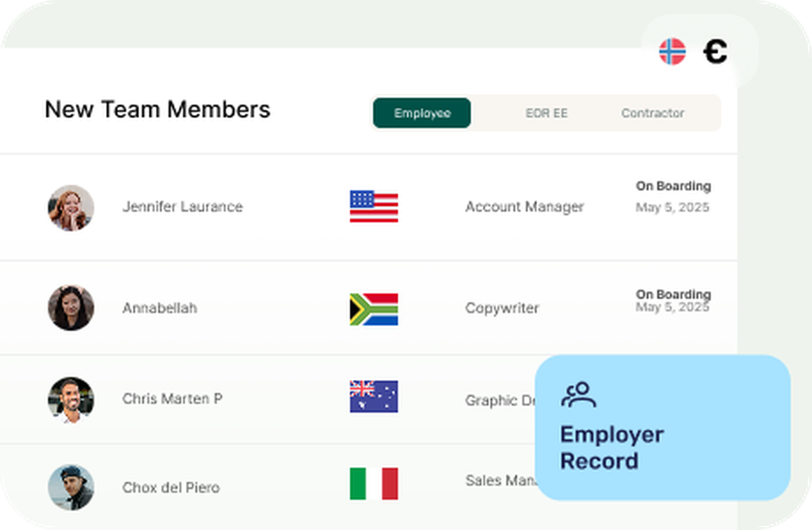Open Jennifer Laurance name link
The width and height of the screenshot is (812, 530).
pyautogui.click(x=182, y=207)
